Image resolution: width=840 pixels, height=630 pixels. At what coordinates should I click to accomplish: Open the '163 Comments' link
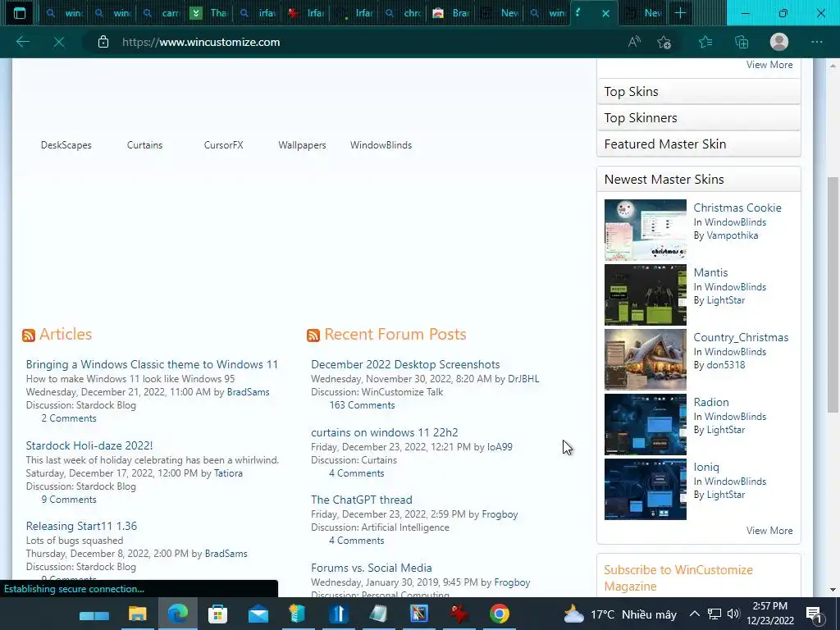click(x=362, y=405)
